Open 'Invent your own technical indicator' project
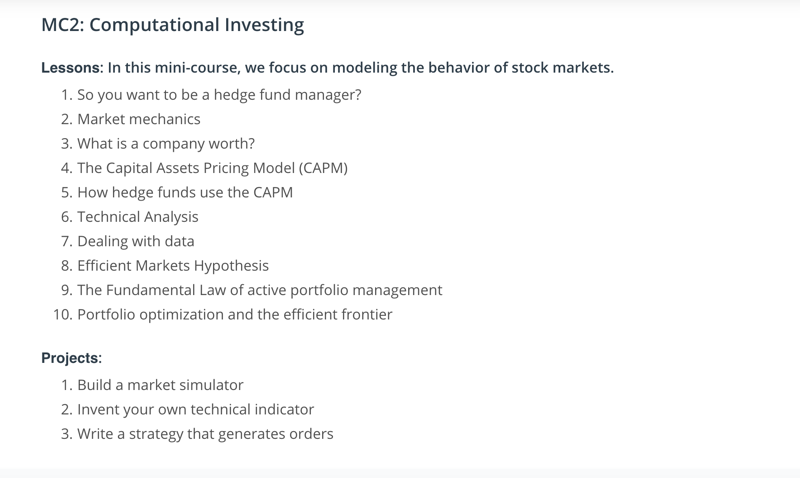The width and height of the screenshot is (800, 478). coord(195,410)
